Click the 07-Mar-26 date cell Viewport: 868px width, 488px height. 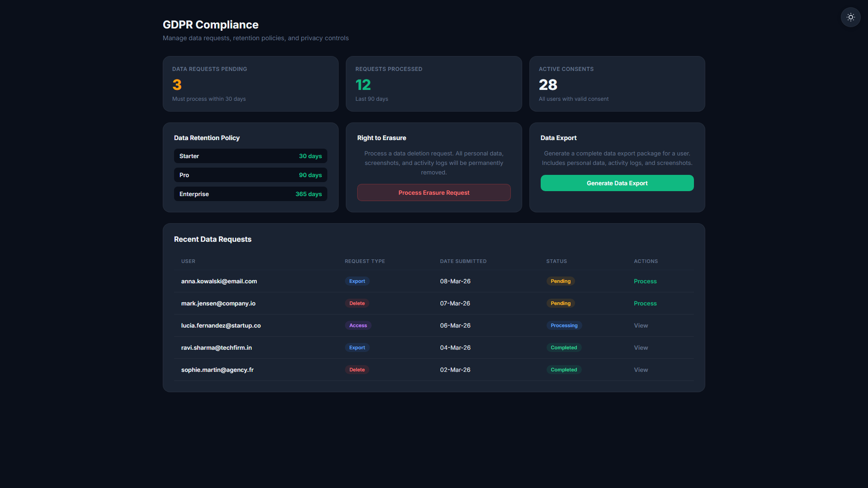[455, 303]
